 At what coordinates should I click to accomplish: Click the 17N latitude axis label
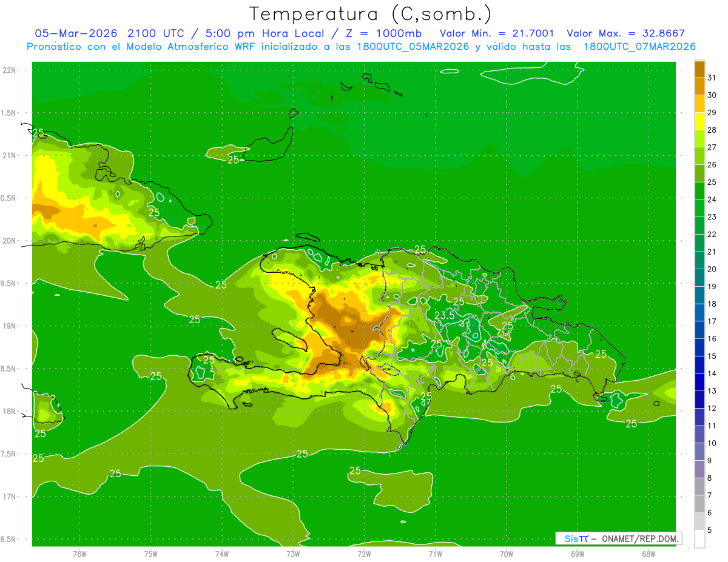click(x=10, y=497)
